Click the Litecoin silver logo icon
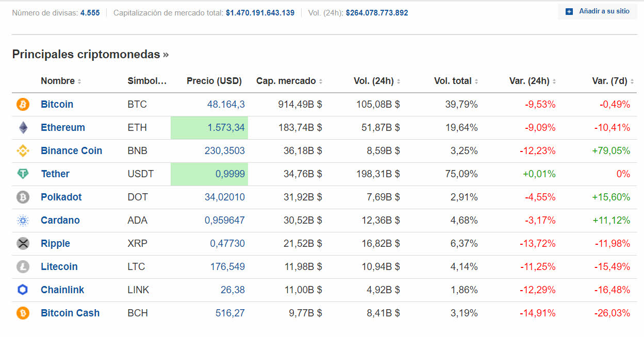Image resolution: width=644 pixels, height=337 pixels. click(23, 267)
